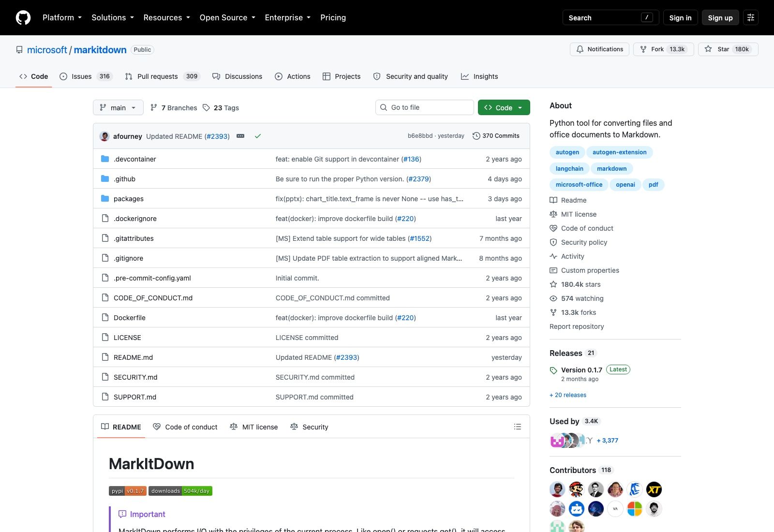774x532 pixels.
Task: Star the markitdown repository
Action: pyautogui.click(x=728, y=49)
